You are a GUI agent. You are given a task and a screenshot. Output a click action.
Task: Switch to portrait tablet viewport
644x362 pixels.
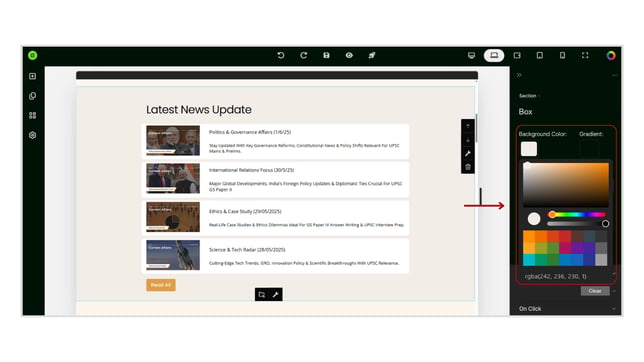click(x=540, y=55)
